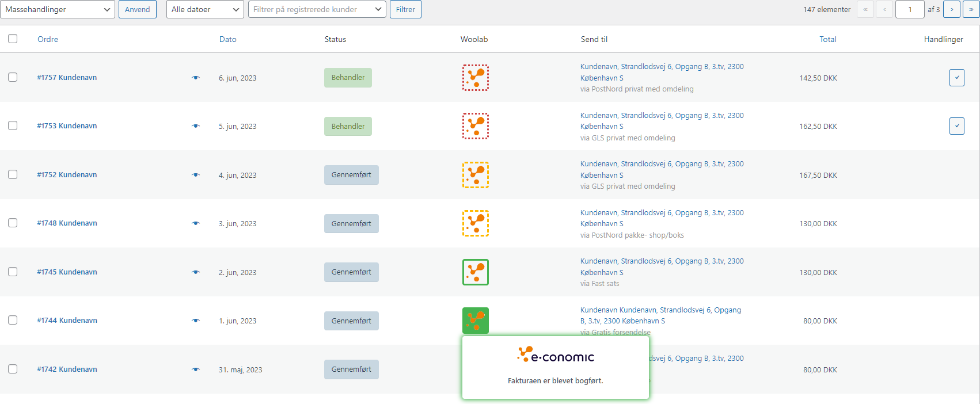Open order #1752 Kundenavn link
This screenshot has height=404, width=980.
click(67, 175)
